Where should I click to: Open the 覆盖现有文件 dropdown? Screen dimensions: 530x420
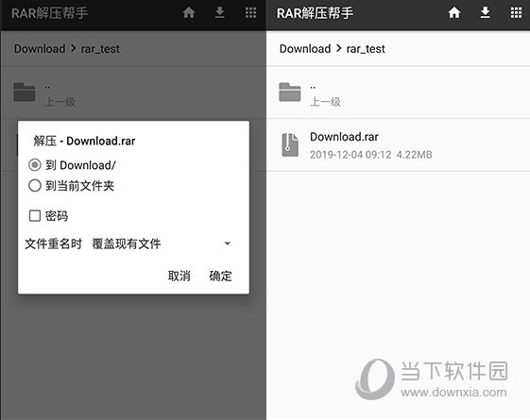point(162,244)
